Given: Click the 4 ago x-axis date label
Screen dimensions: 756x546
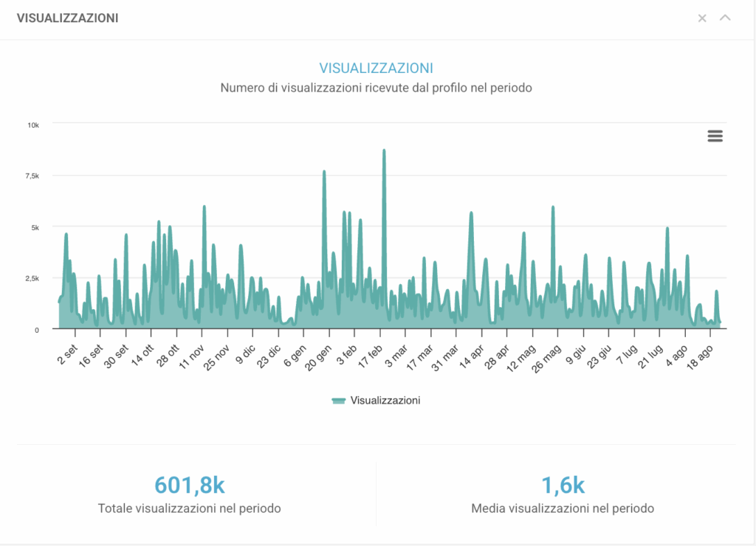Looking at the screenshot, I should 678,356.
